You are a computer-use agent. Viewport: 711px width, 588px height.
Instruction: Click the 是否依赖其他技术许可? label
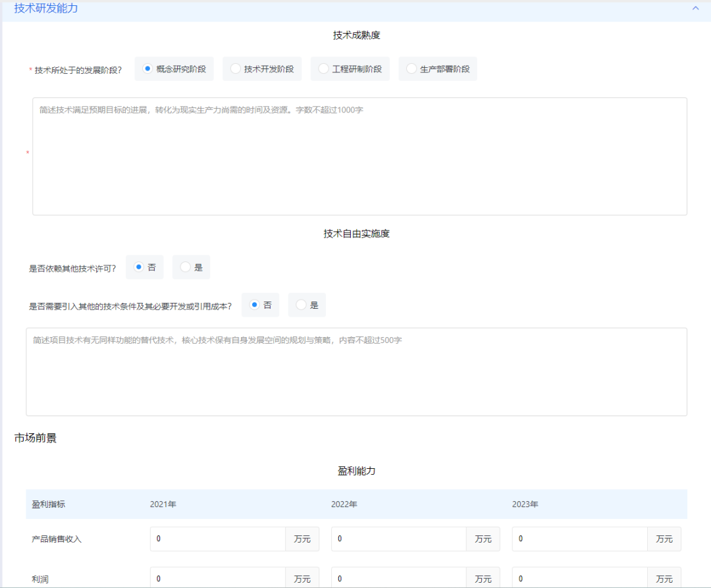72,269
